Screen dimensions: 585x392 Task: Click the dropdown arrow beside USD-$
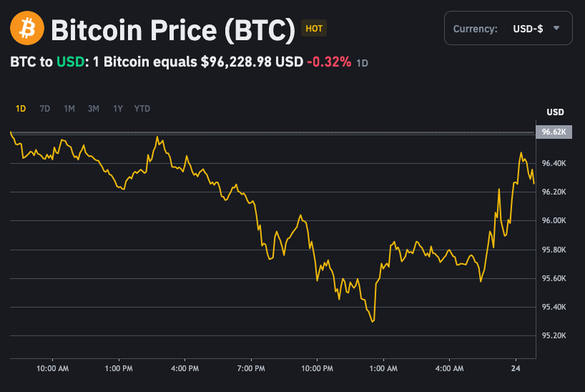556,28
